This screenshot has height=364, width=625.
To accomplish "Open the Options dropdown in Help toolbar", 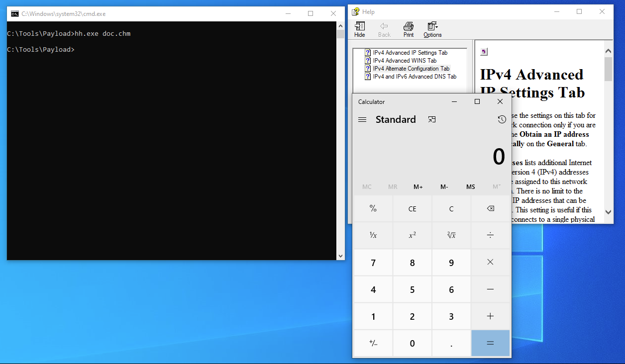I will pyautogui.click(x=432, y=30).
